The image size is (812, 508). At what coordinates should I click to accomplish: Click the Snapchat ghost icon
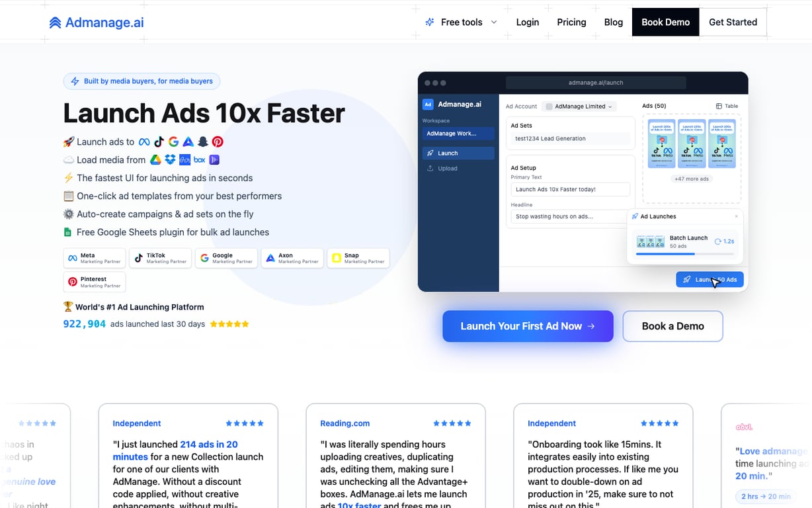click(x=202, y=142)
